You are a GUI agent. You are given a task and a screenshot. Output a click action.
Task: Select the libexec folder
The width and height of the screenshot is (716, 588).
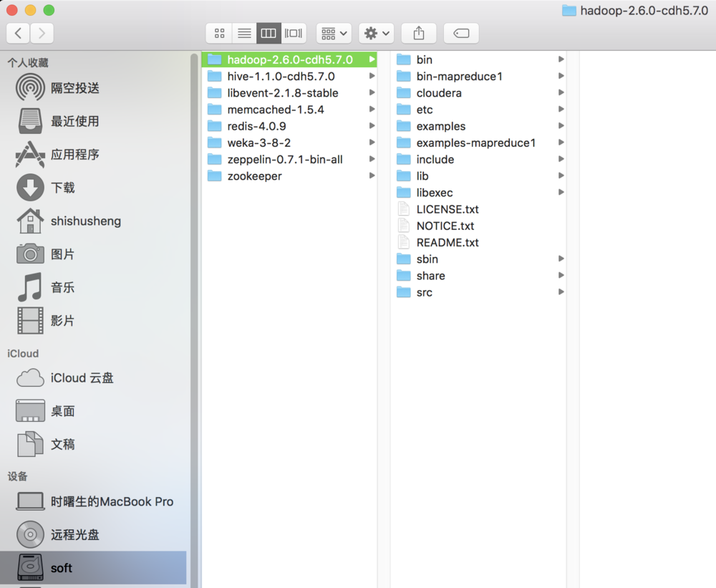click(478, 193)
